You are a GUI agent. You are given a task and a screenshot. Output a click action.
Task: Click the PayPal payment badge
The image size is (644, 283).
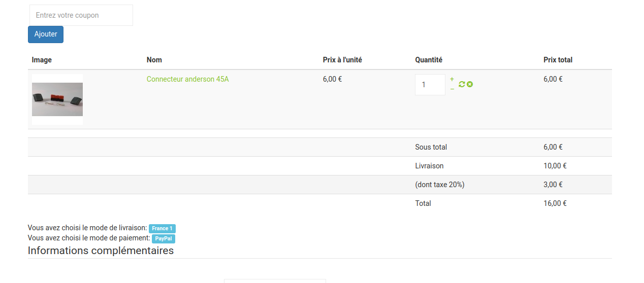tap(164, 238)
